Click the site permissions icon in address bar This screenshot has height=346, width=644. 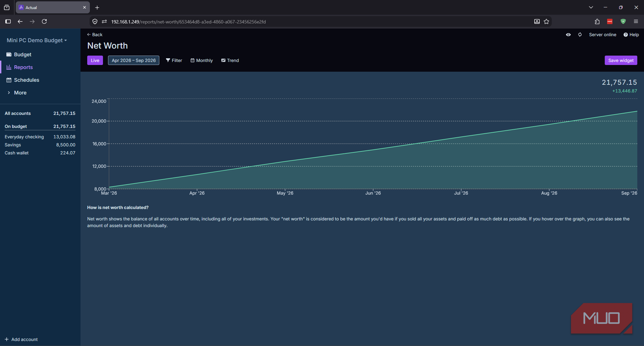[x=104, y=21]
